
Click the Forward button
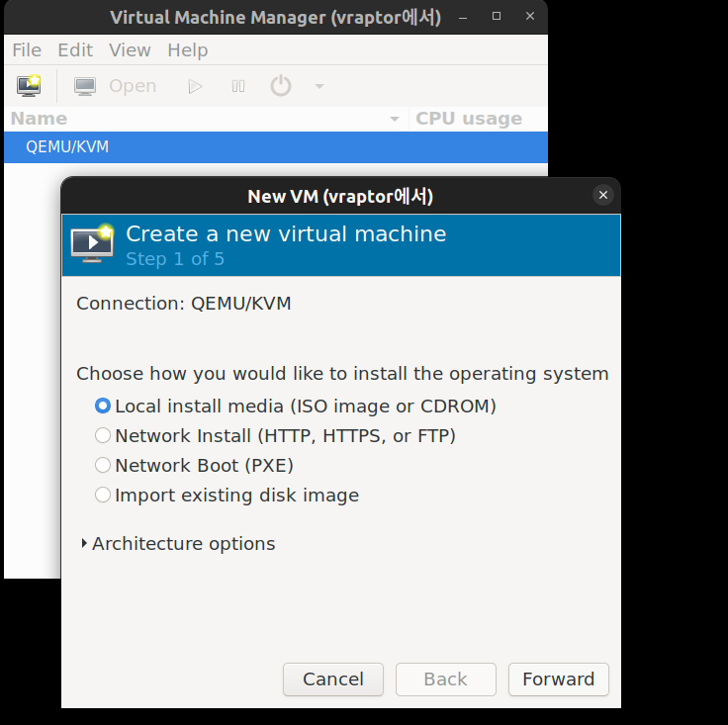[559, 680]
